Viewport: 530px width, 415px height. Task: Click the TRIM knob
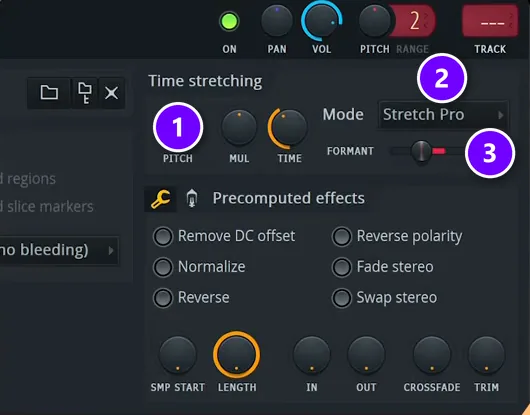point(486,355)
